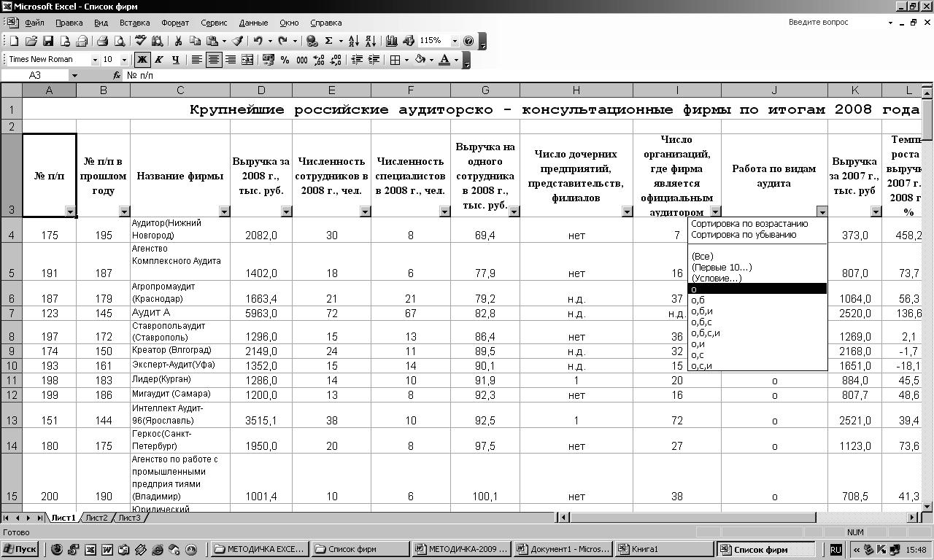
Task: Open autofilter arrow for Число дочерних предприятий column
Action: [627, 211]
